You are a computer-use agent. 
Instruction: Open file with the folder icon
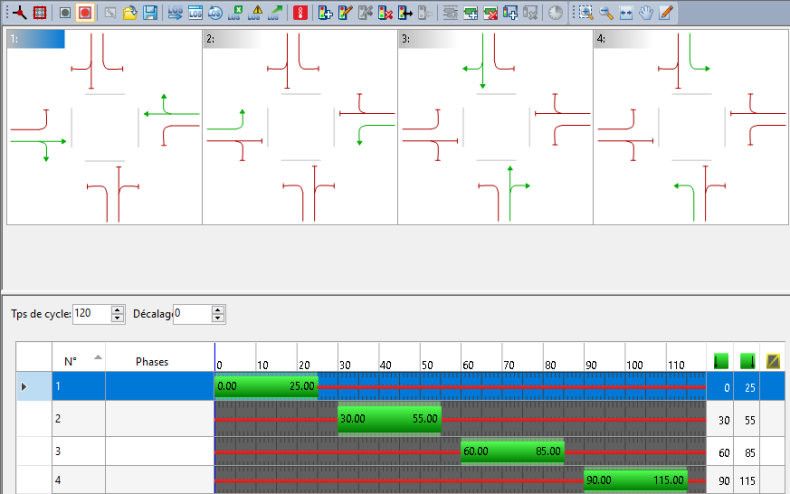[130, 13]
